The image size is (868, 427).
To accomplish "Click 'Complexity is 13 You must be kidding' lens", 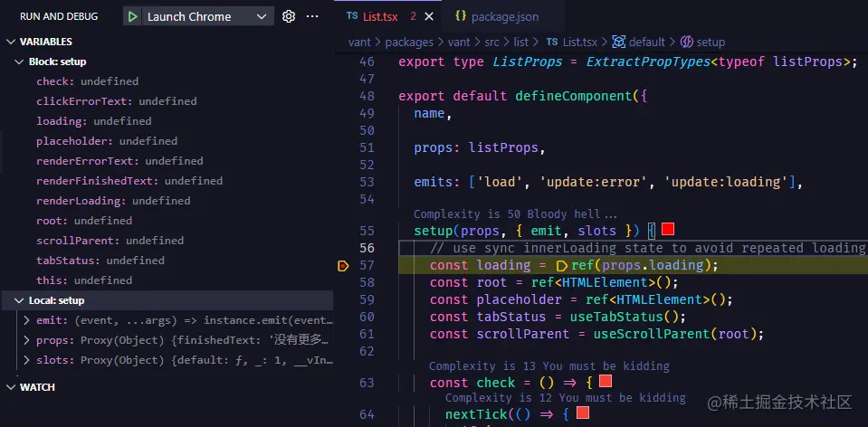I will tap(549, 366).
